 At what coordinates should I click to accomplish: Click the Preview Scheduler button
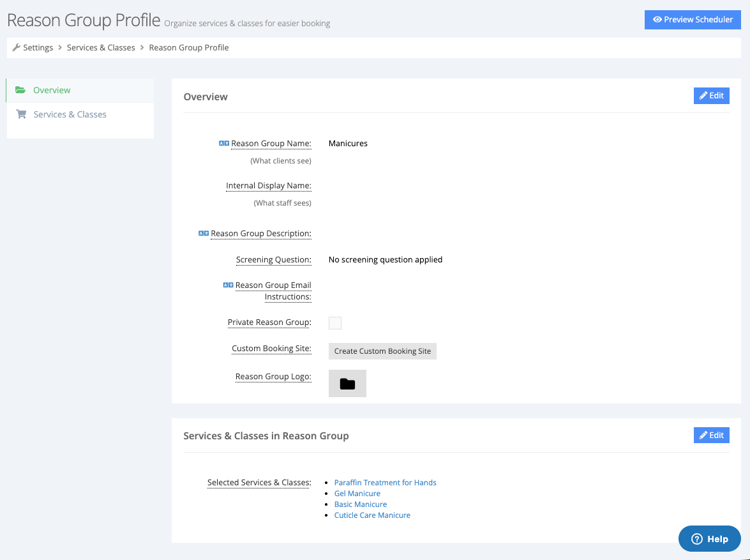(x=692, y=20)
